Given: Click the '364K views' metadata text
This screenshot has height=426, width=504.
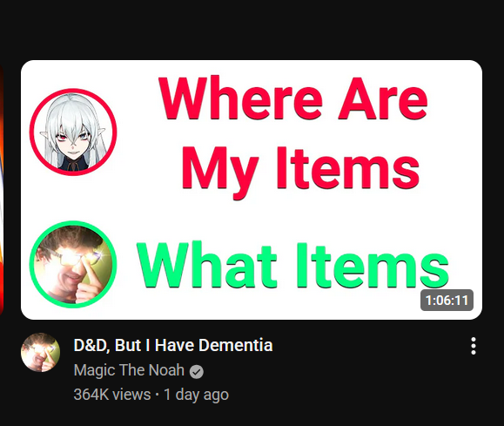Looking at the screenshot, I should click(112, 395).
